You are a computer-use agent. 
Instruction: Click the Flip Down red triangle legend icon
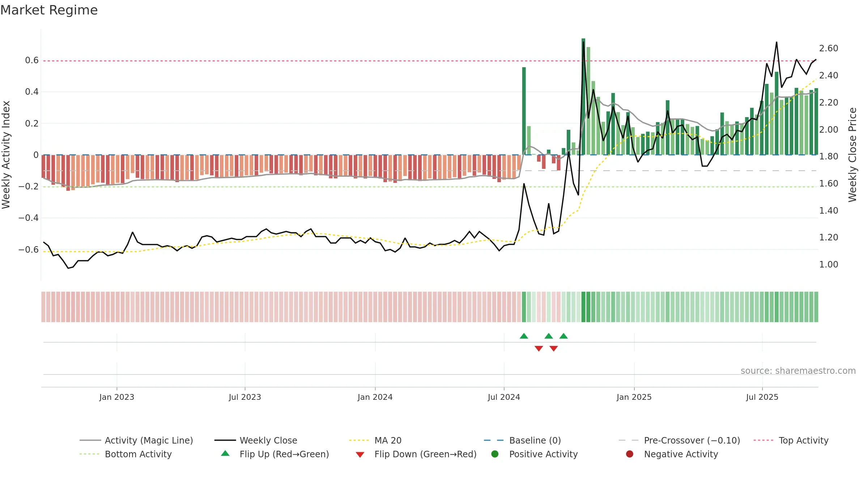tap(360, 455)
